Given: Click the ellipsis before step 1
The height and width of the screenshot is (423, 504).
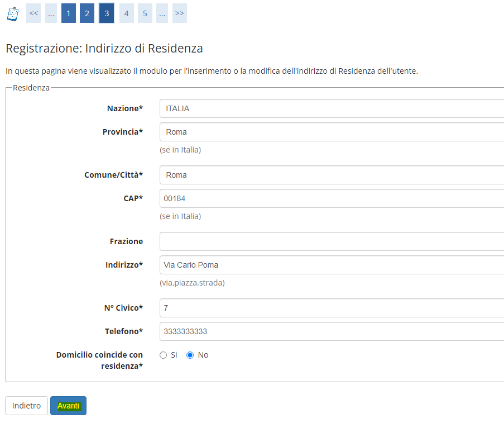Looking at the screenshot, I should (x=51, y=13).
